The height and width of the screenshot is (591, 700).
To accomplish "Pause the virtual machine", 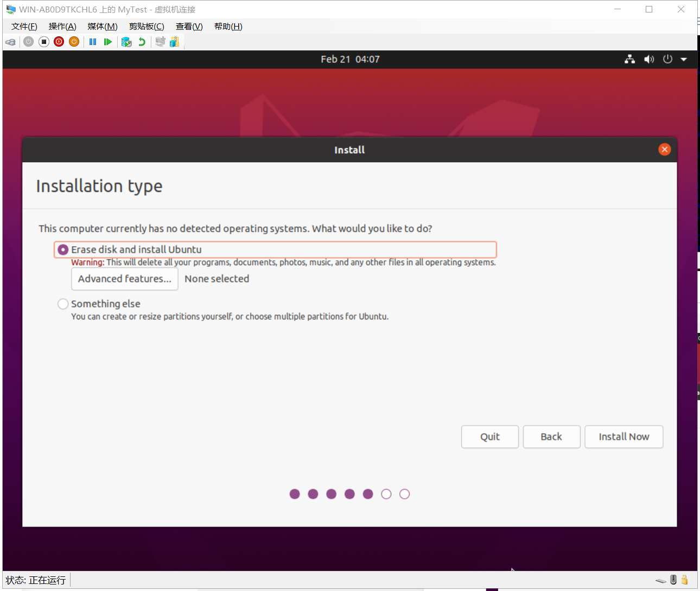I will point(93,42).
